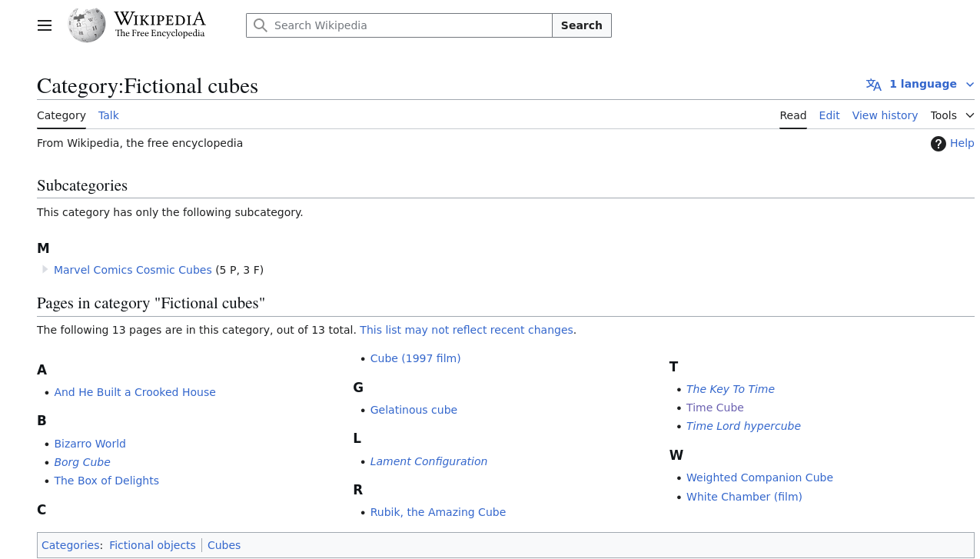Open Rubik, the Amazing Cube article
The image size is (980, 559).
(x=438, y=512)
